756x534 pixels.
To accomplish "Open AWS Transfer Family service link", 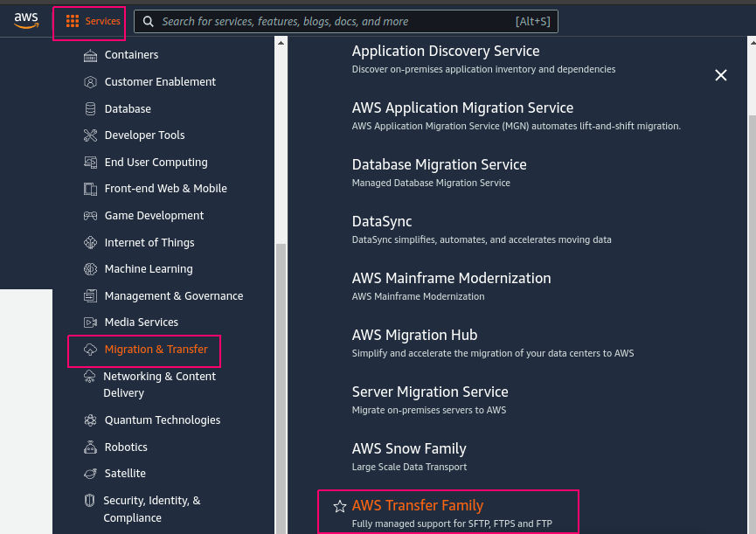I will 418,505.
